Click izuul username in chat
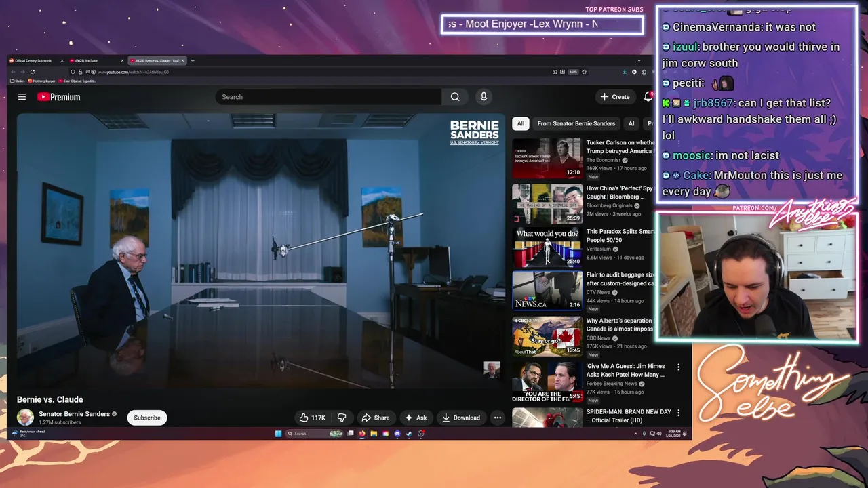 [x=686, y=47]
